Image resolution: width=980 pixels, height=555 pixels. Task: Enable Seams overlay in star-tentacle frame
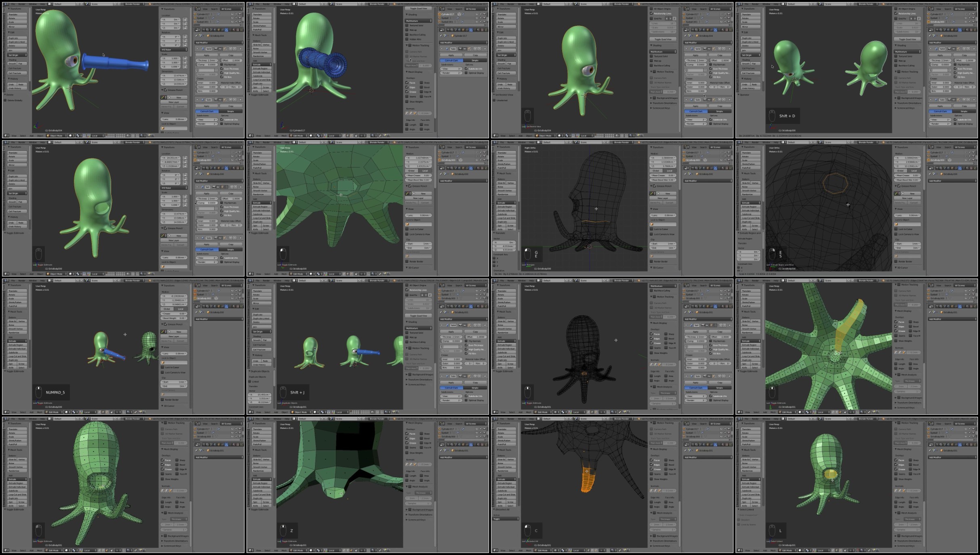(896, 336)
